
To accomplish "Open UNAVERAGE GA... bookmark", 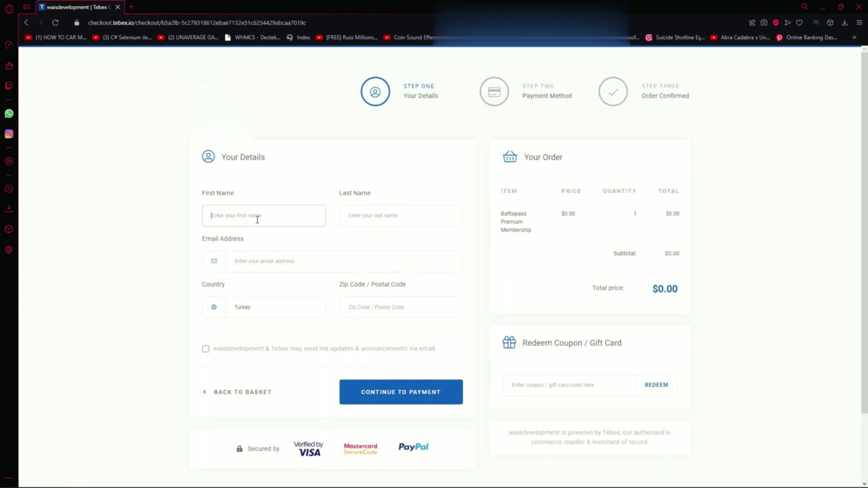I will click(x=188, y=38).
